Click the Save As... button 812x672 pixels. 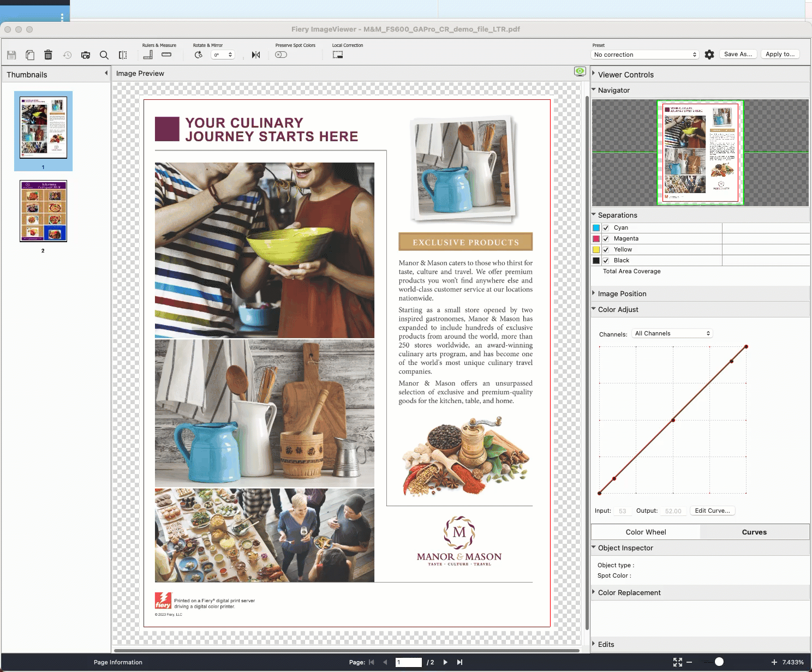tap(738, 54)
